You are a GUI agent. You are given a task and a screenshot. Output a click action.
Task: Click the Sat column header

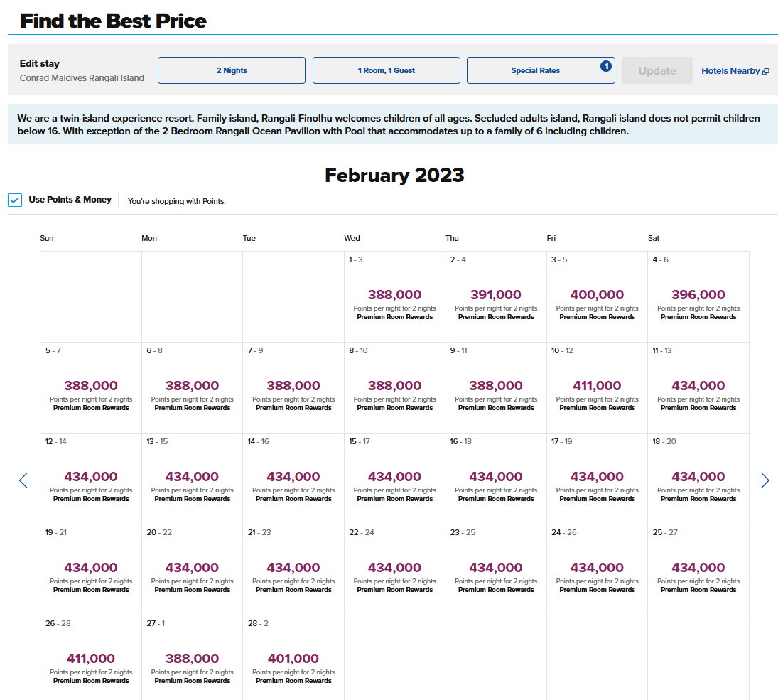pyautogui.click(x=654, y=238)
